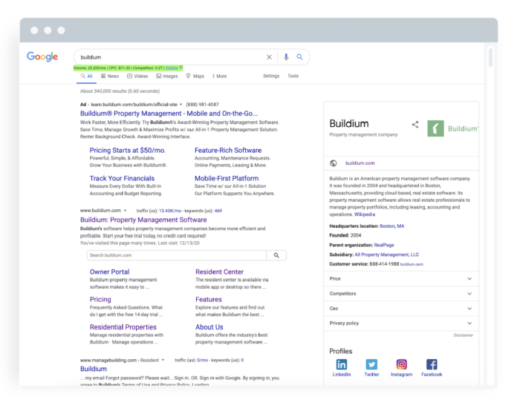Open the search Tools menu
This screenshot has width=520, height=420.
293,76
